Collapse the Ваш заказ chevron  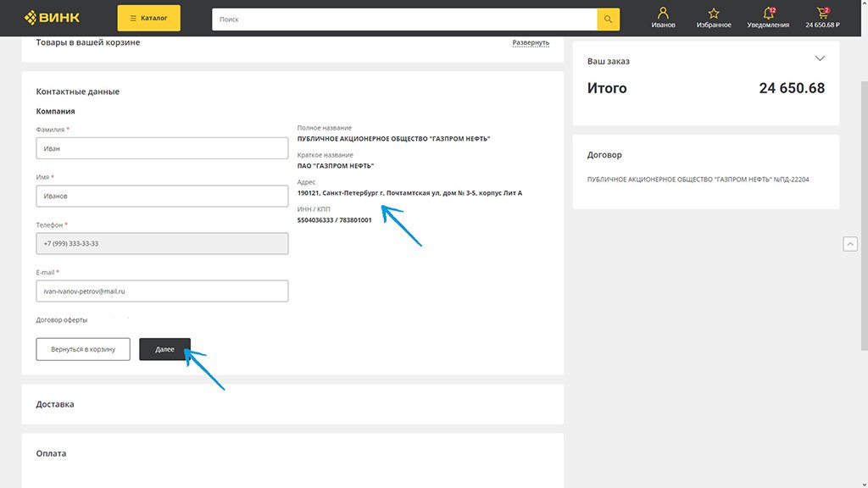[x=820, y=58]
